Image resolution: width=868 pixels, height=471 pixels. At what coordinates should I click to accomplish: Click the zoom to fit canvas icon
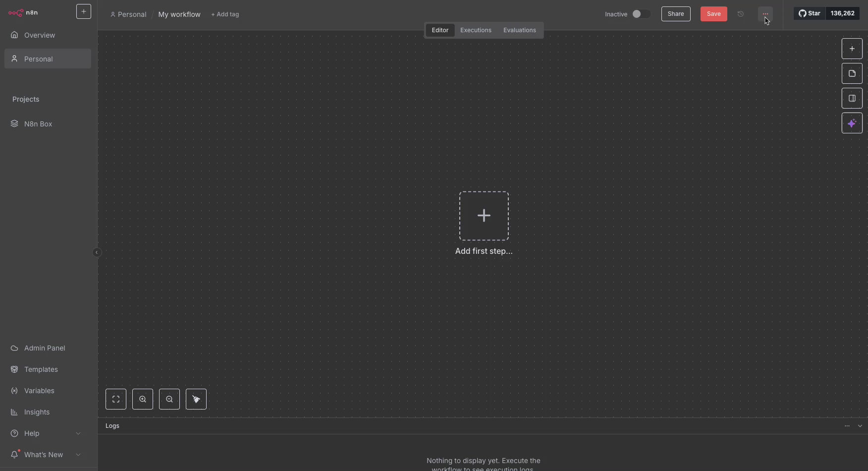click(116, 399)
